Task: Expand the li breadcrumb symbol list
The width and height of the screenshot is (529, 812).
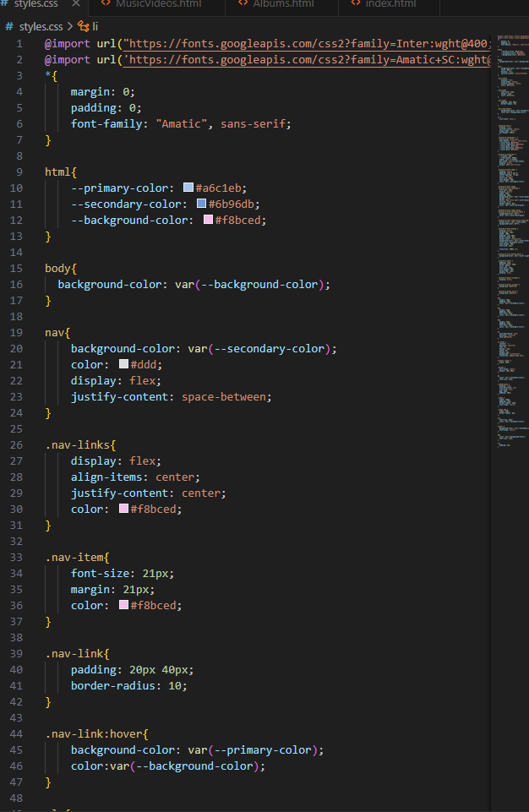Action: click(x=95, y=26)
